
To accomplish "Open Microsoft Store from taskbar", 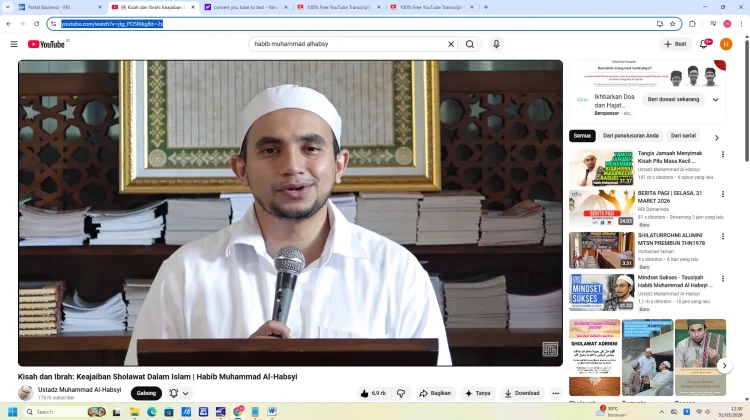I will (169, 412).
